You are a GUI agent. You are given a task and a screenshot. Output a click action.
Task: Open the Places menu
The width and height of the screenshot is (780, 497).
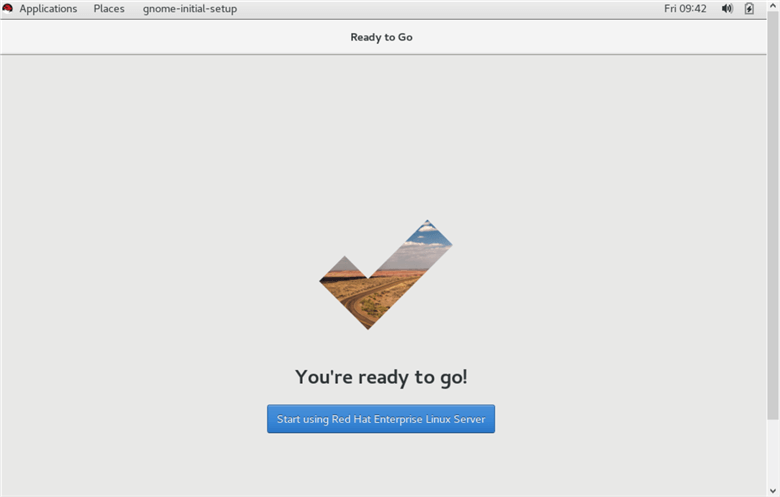point(109,8)
